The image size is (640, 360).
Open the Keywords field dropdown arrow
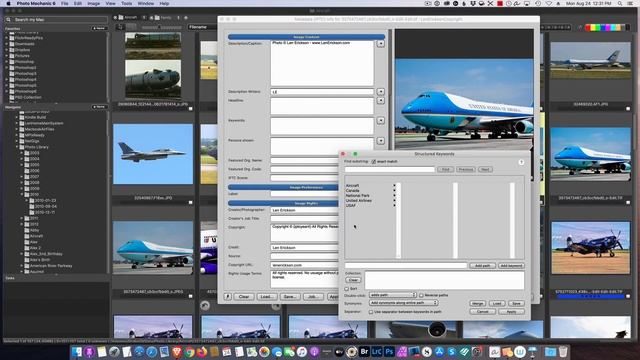(x=380, y=121)
